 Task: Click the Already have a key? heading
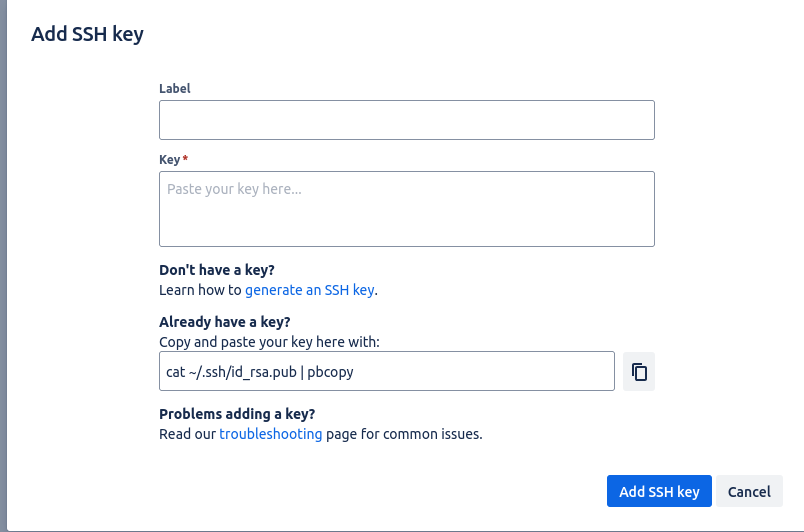tap(225, 322)
